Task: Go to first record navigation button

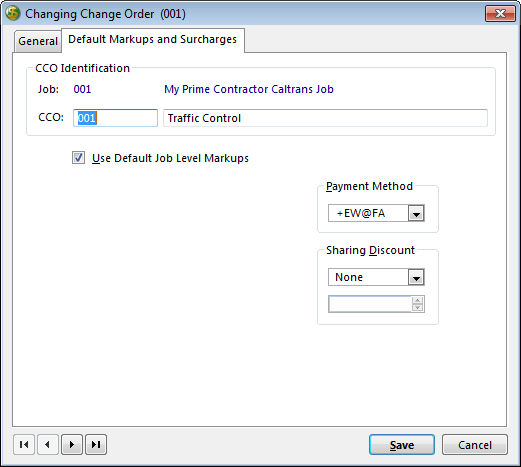Action: point(24,444)
